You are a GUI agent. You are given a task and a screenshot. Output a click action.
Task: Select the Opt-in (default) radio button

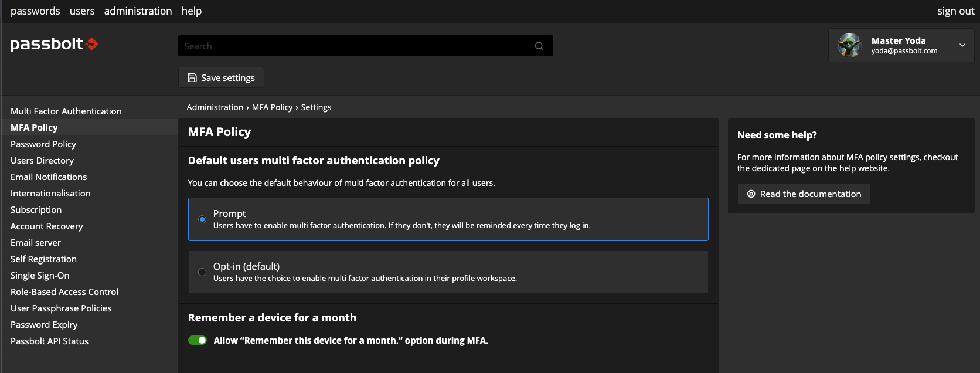click(x=202, y=272)
